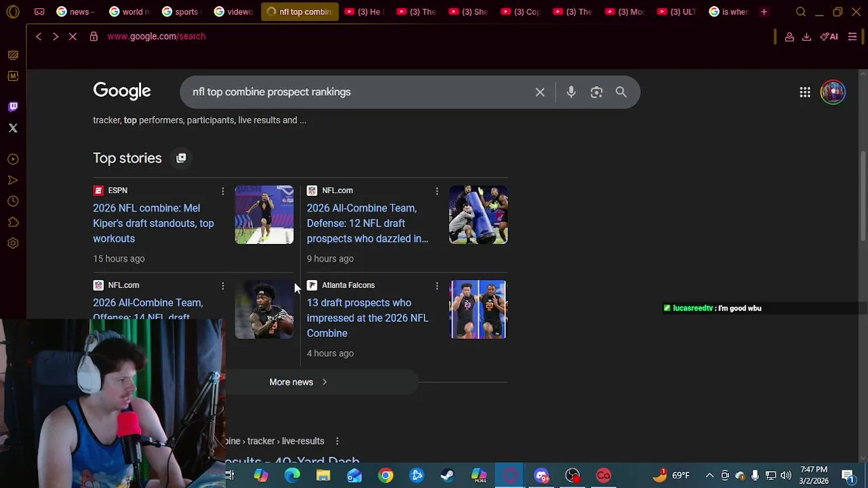Open Mel Kiper's draft standouts article
868x488 pixels.
point(153,224)
